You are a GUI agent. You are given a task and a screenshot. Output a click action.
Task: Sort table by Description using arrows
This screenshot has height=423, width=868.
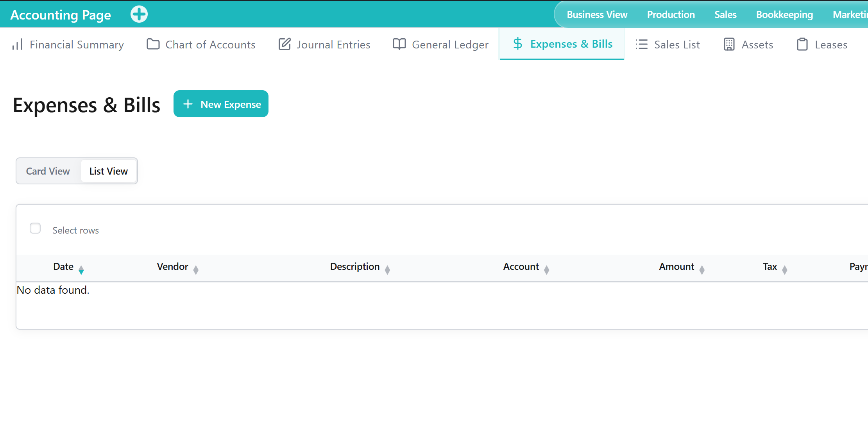point(387,270)
